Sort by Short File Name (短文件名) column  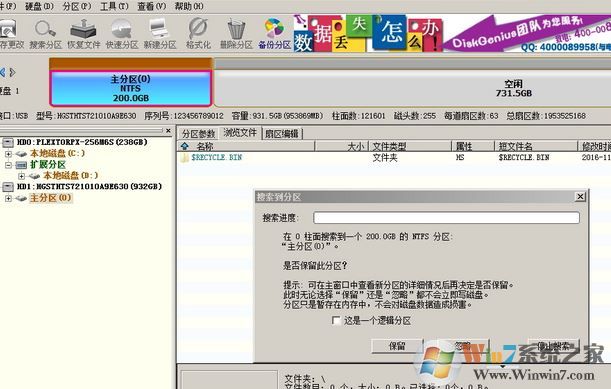click(536, 146)
